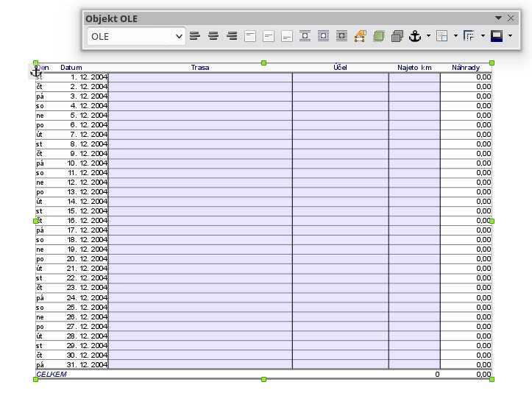The width and height of the screenshot is (532, 393).
Task: Click the bottom-left green selection handle
Action: coord(35,379)
